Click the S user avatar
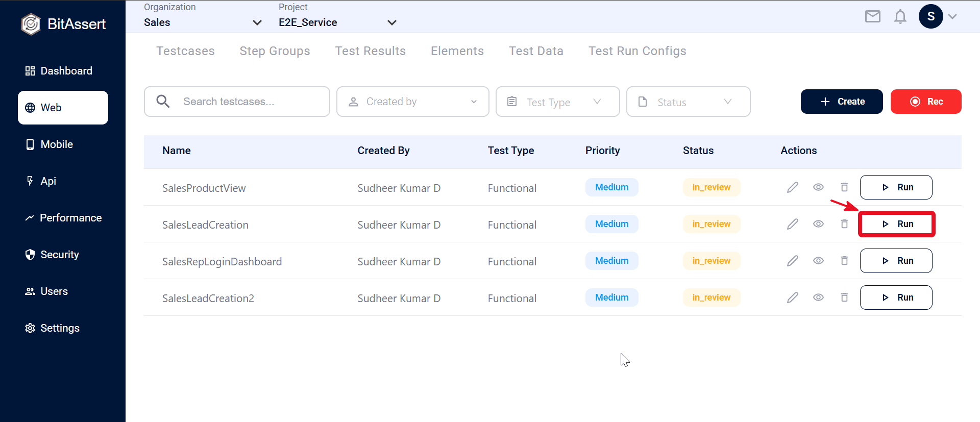This screenshot has width=980, height=422. 931,16
